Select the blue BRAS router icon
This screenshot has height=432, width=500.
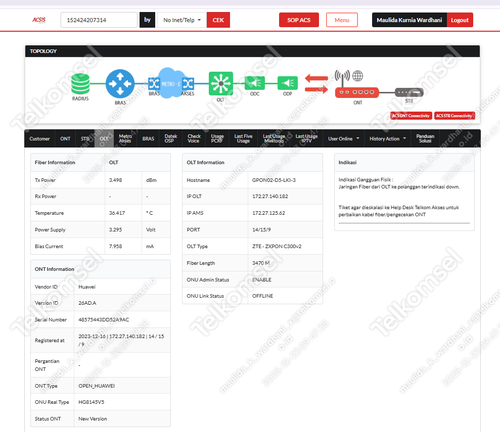click(120, 84)
